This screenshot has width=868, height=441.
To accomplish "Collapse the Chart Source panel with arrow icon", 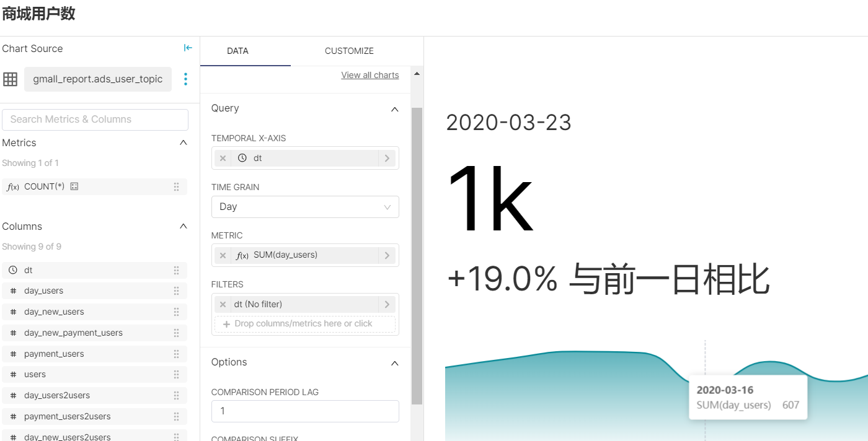I will click(x=188, y=48).
